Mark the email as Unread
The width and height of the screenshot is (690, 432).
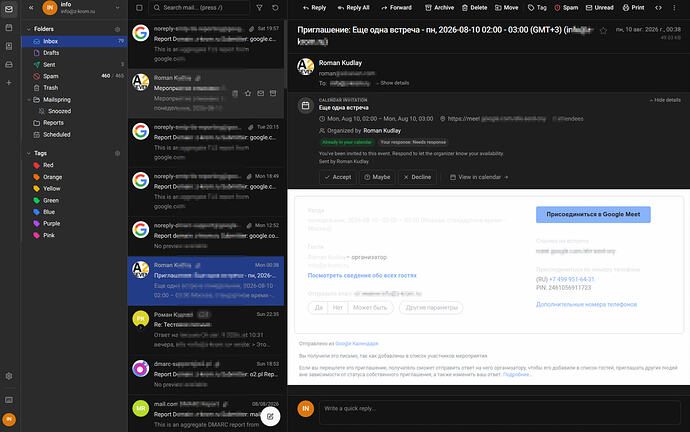[599, 7]
